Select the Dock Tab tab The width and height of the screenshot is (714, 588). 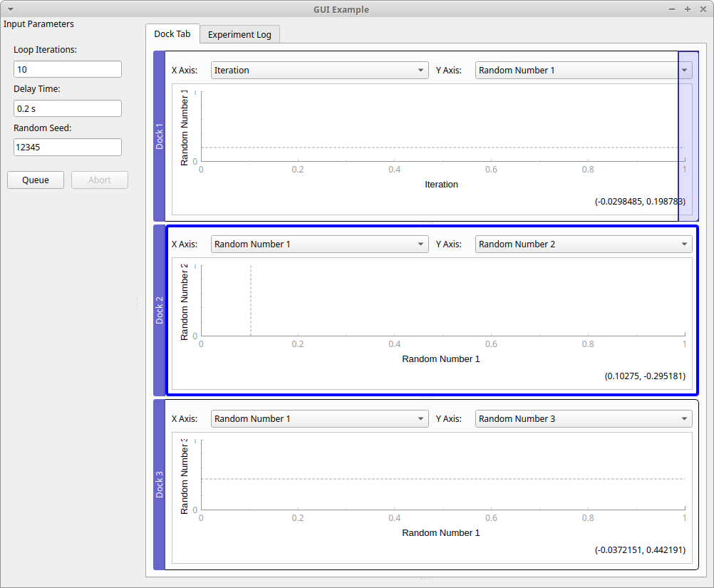click(172, 34)
